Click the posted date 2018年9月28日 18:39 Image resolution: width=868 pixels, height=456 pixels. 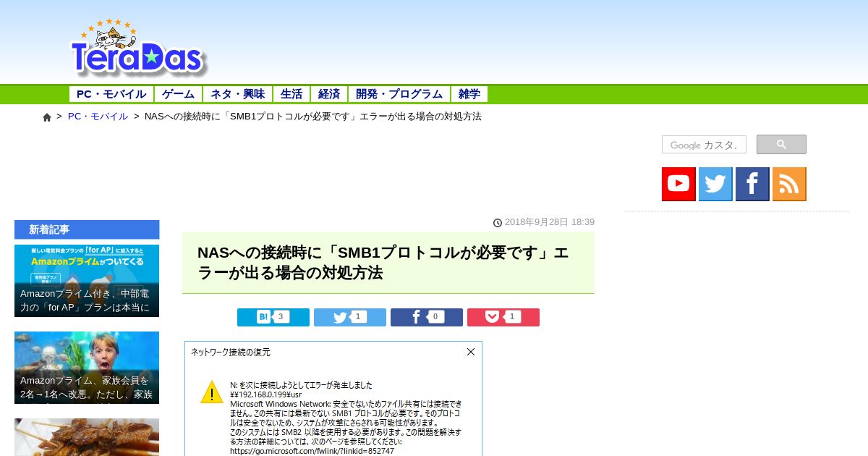[x=550, y=222]
